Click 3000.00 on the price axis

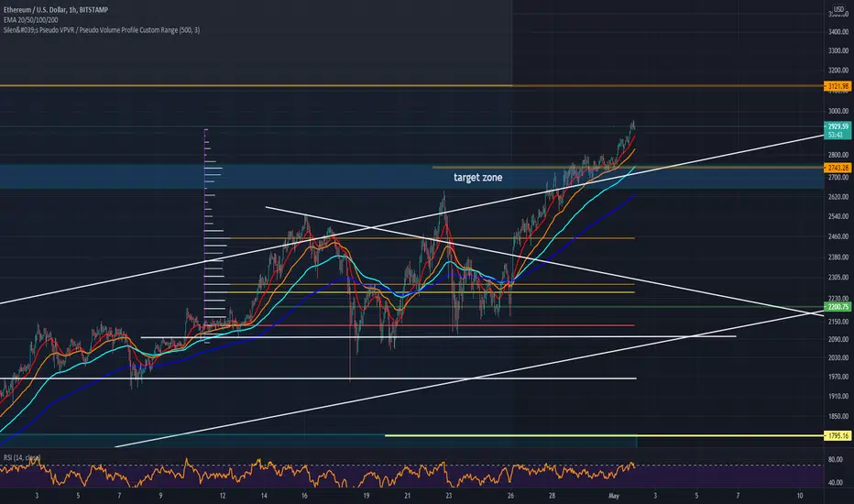point(838,111)
